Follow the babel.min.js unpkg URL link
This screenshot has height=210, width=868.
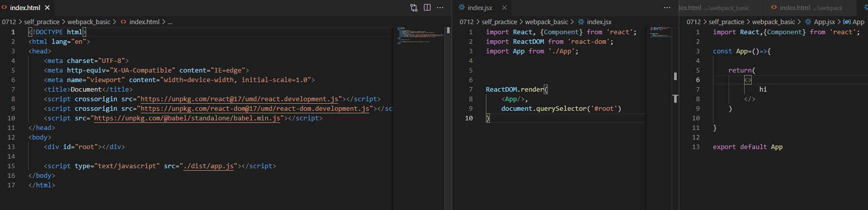pyautogui.click(x=187, y=118)
